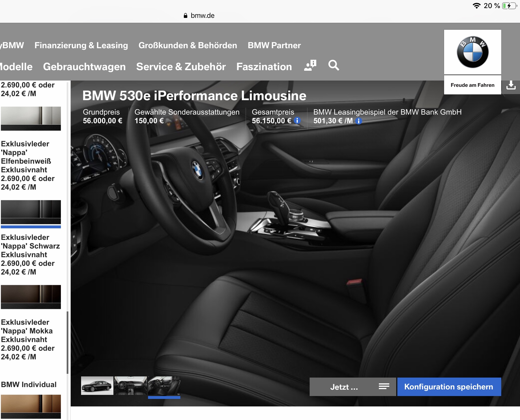Select Schwarz Nappa leather swatch
The image size is (520, 420).
coord(31,212)
